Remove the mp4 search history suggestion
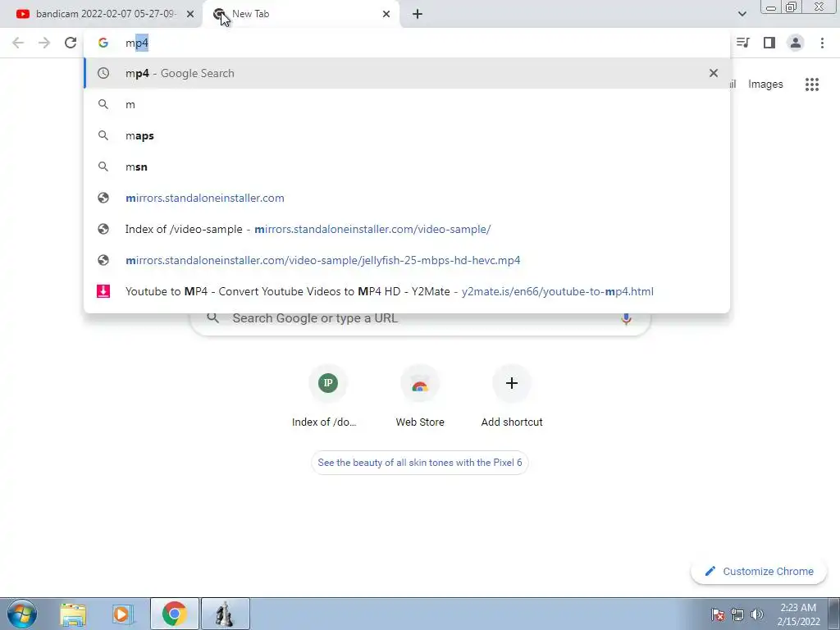The image size is (840, 630). pos(713,73)
